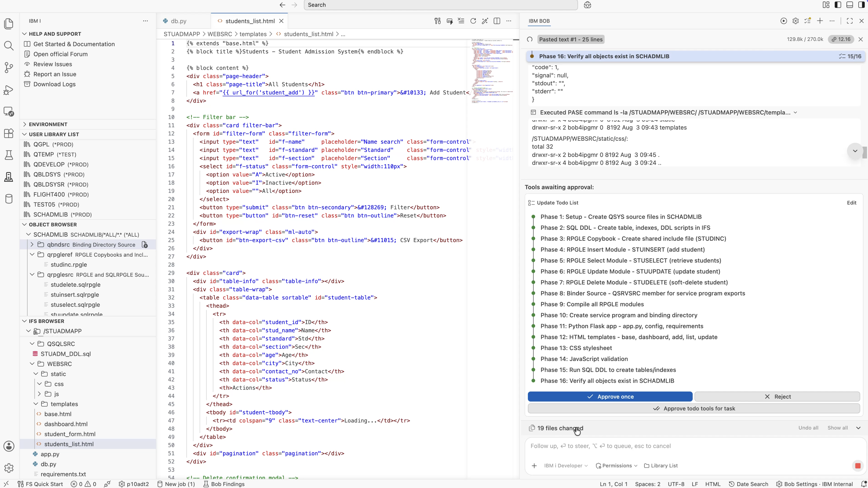This screenshot has width=868, height=488.
Task: Open Remote Explorer view icon
Action: pyautogui.click(x=9, y=111)
